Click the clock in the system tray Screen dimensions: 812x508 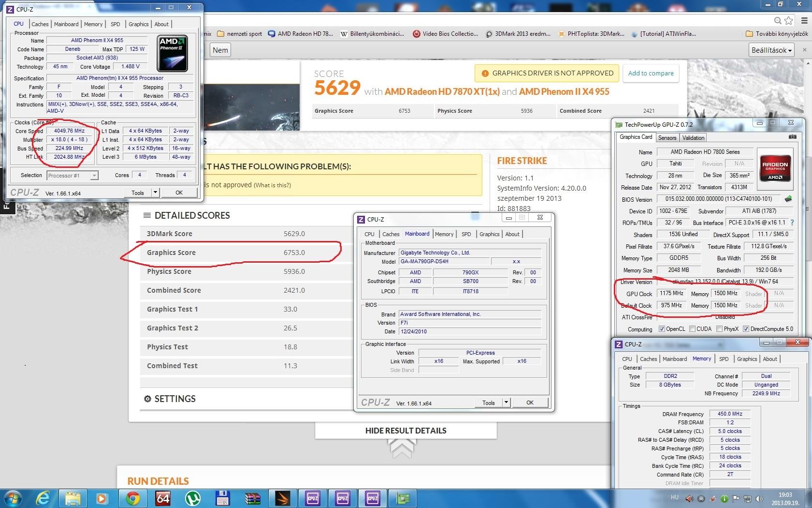point(785,498)
